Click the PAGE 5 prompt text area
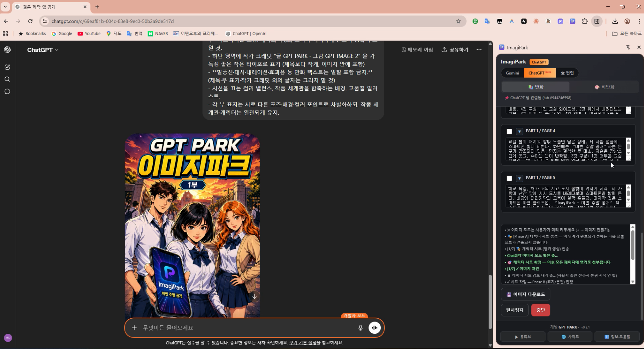The width and height of the screenshot is (644, 349). click(565, 196)
